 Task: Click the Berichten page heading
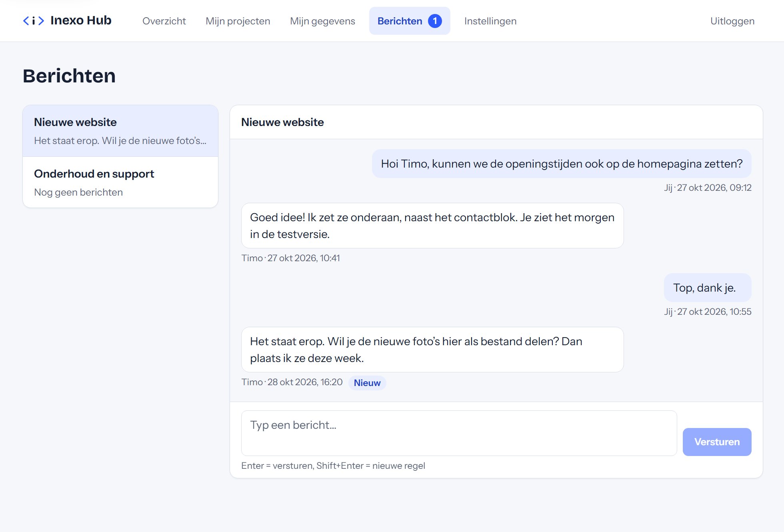69,76
